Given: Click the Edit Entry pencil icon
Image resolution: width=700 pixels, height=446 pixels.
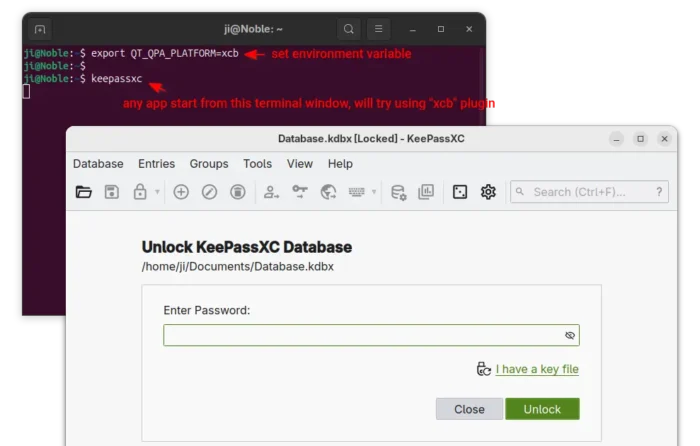Looking at the screenshot, I should pyautogui.click(x=209, y=192).
